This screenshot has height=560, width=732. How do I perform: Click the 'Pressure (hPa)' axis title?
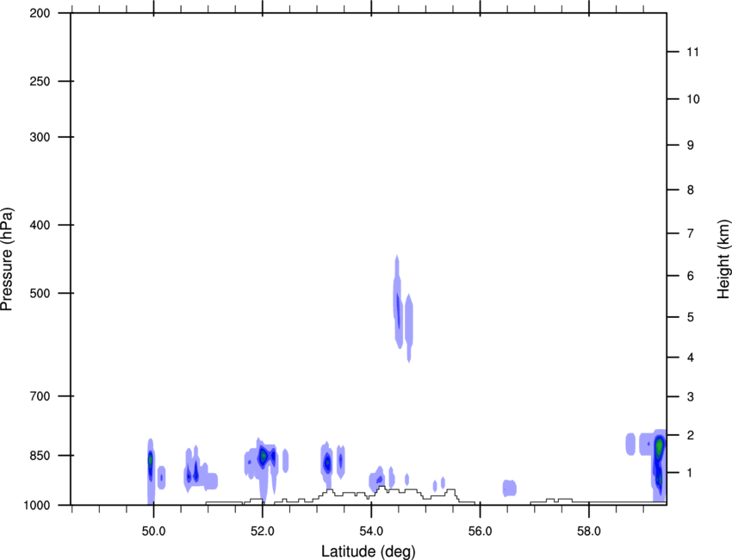[x=7, y=259]
